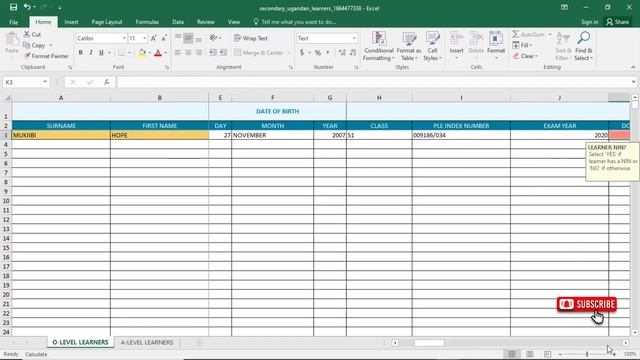
Task: Select Normal view in status bar
Action: coord(512,354)
